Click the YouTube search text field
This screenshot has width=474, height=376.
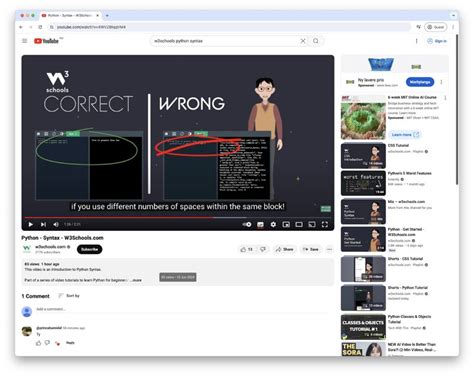click(x=225, y=41)
